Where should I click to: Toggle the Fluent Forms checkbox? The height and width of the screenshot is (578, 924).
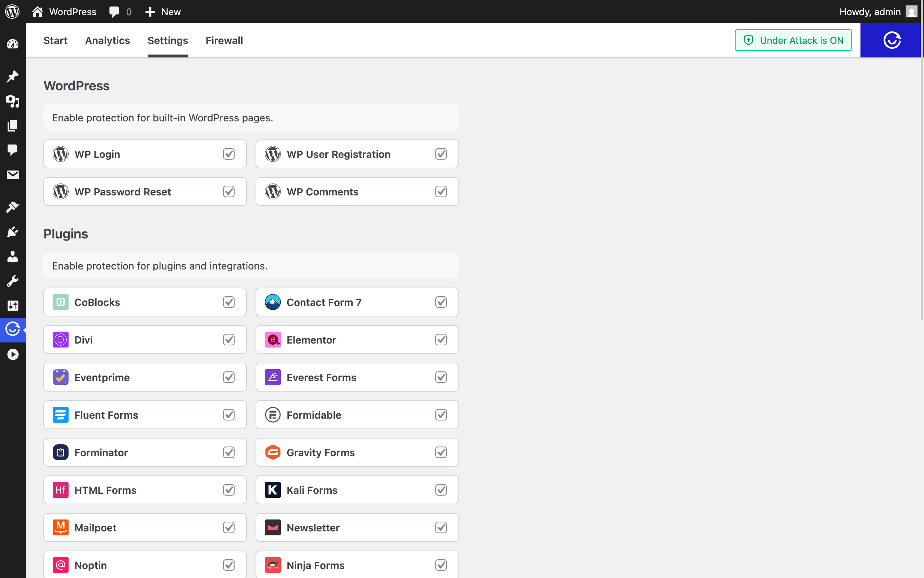click(229, 415)
